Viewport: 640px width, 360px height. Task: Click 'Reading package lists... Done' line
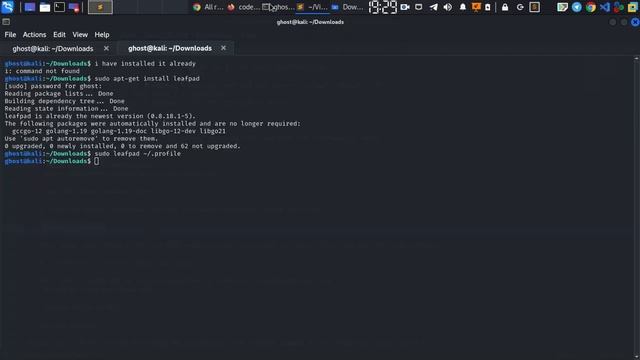(59, 93)
